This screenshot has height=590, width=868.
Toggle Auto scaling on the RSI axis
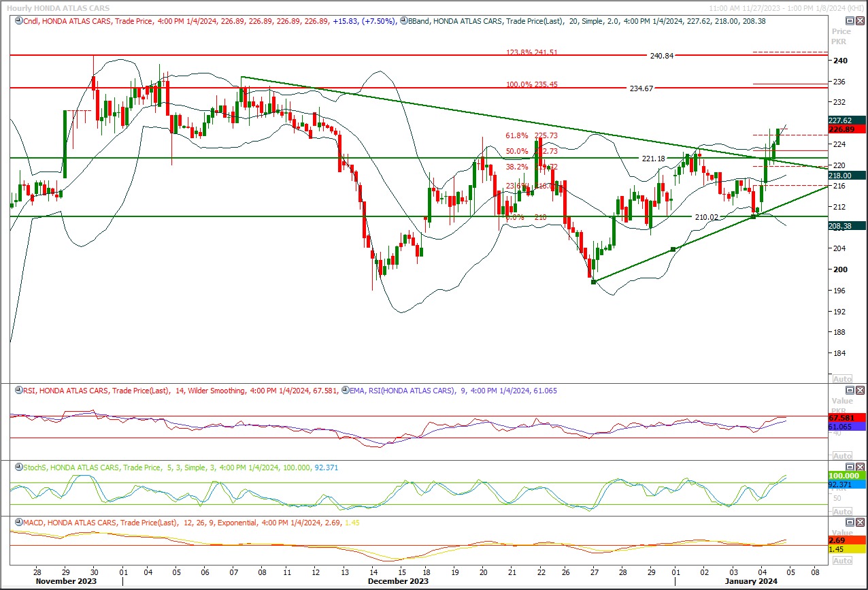[x=841, y=455]
